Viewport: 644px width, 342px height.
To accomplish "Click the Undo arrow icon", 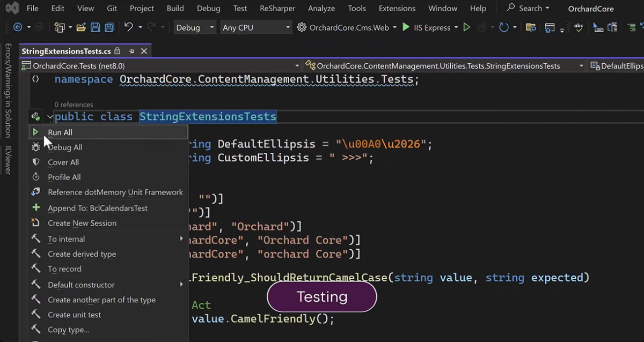I will point(128,27).
